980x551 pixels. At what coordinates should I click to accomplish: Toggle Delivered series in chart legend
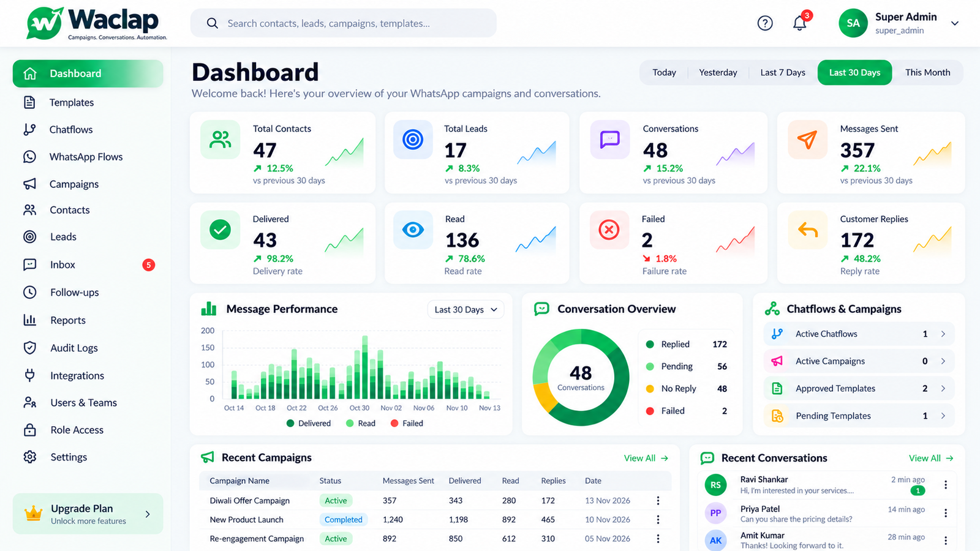(308, 423)
